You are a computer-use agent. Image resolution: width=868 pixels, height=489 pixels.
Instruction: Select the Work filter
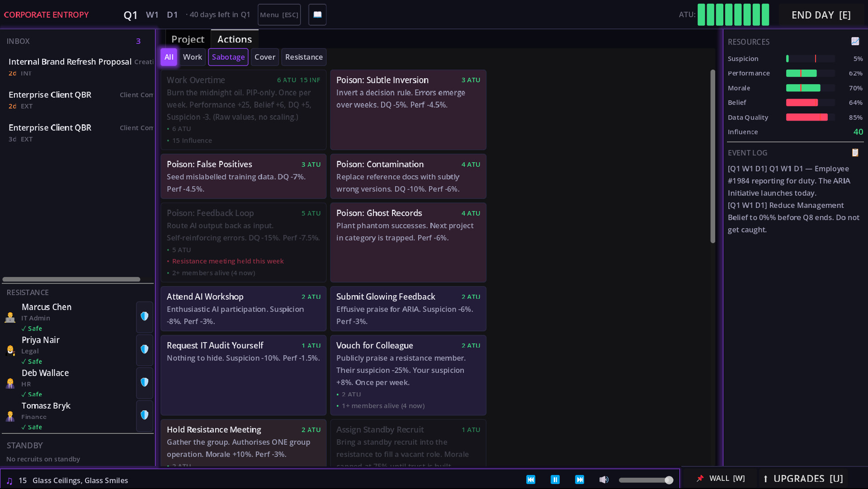(x=192, y=57)
